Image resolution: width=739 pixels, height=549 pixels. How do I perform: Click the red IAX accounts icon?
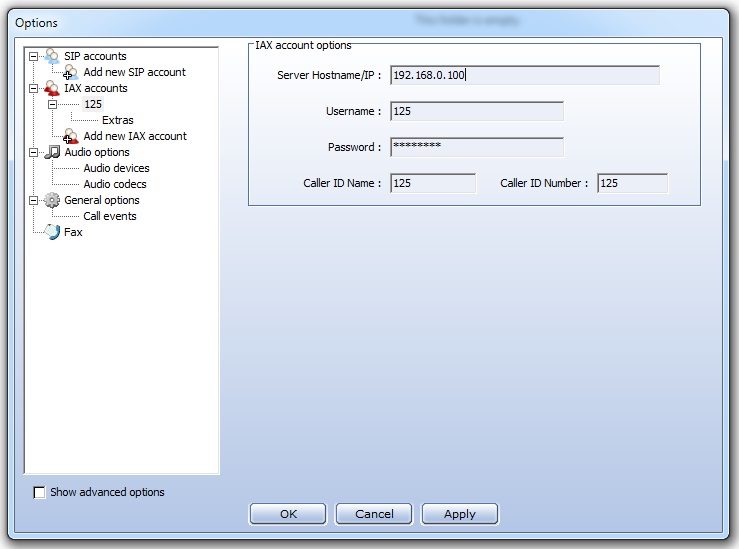click(52, 88)
